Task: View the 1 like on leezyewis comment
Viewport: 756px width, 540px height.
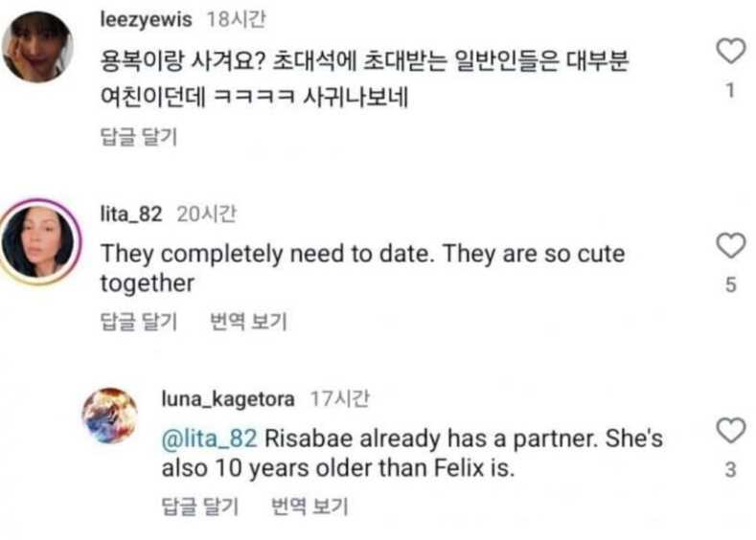Action: [731, 91]
